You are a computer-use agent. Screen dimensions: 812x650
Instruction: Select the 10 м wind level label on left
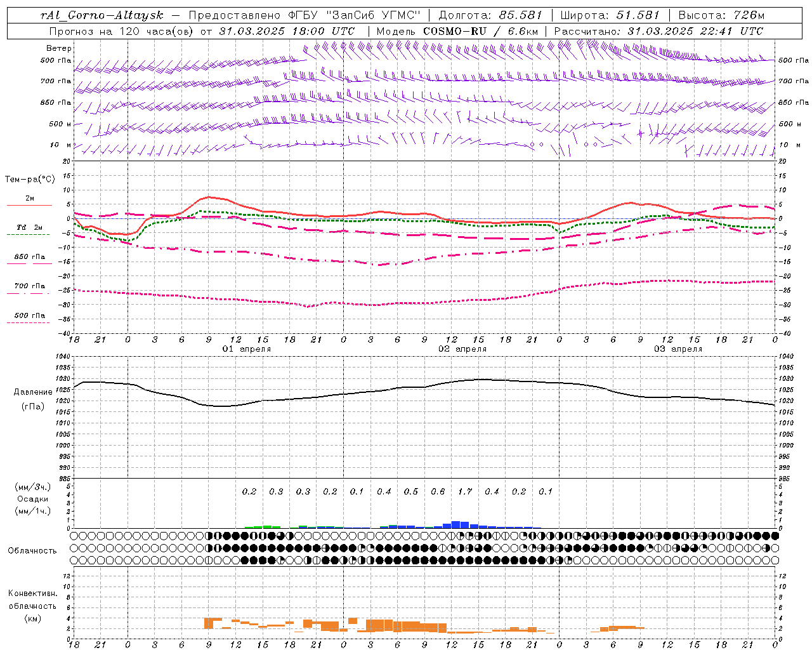tap(61, 145)
